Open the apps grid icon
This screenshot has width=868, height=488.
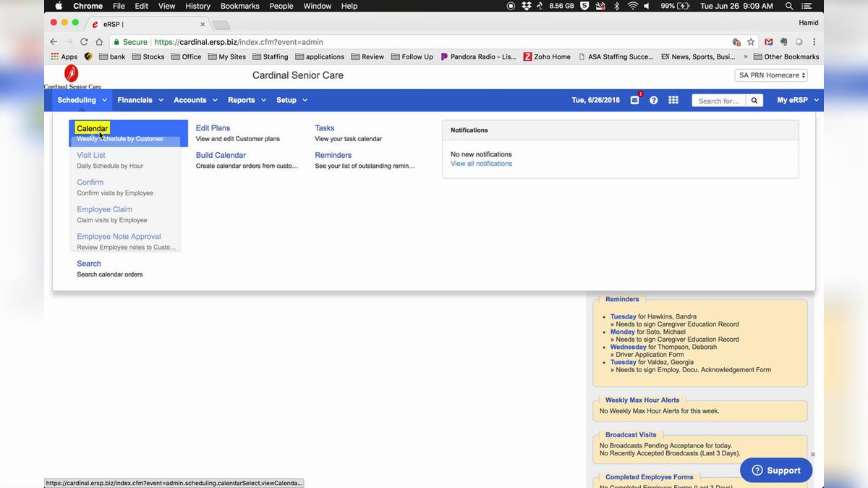673,100
